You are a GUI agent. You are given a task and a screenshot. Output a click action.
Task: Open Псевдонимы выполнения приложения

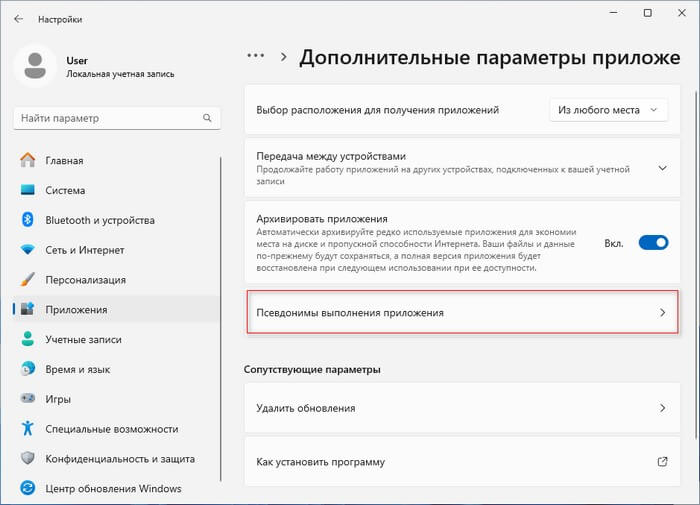[x=461, y=313]
